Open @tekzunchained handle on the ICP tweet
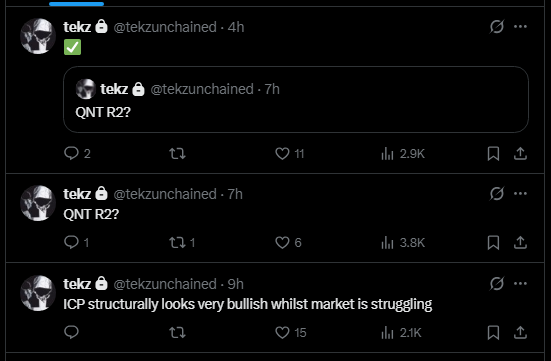This screenshot has width=551, height=361. point(165,284)
